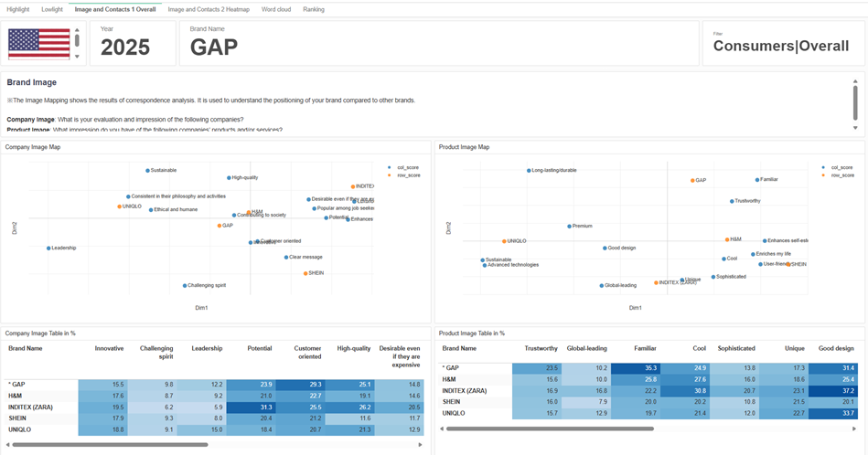Screen dimensions: 868x455
Task: Click the Consumers|Overall filter card
Action: 782,45
